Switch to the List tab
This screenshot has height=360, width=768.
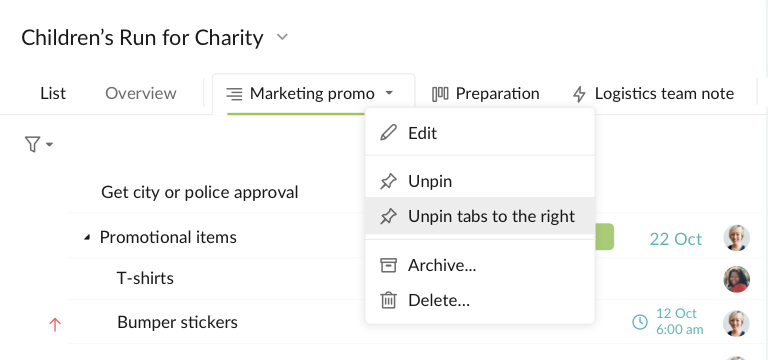tap(53, 93)
